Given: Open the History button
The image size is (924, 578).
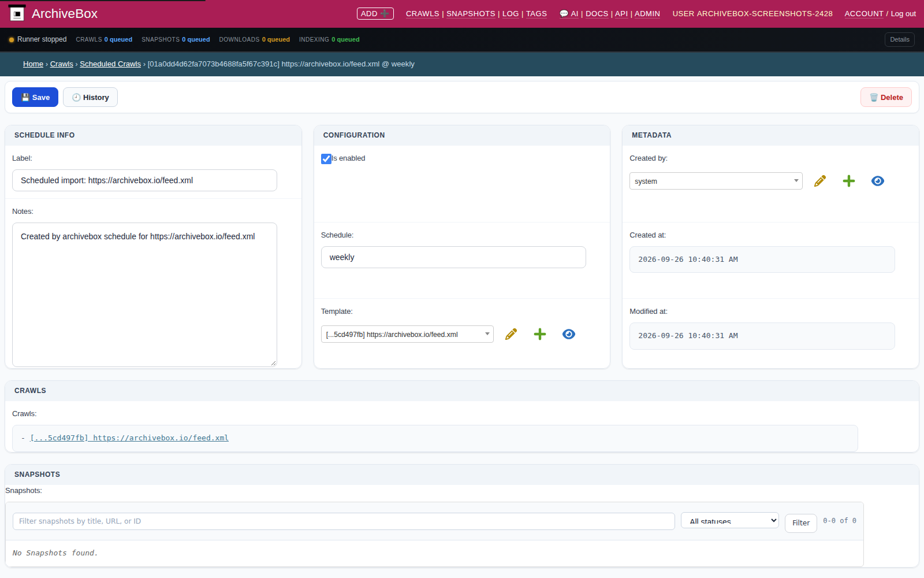Looking at the screenshot, I should click(90, 97).
